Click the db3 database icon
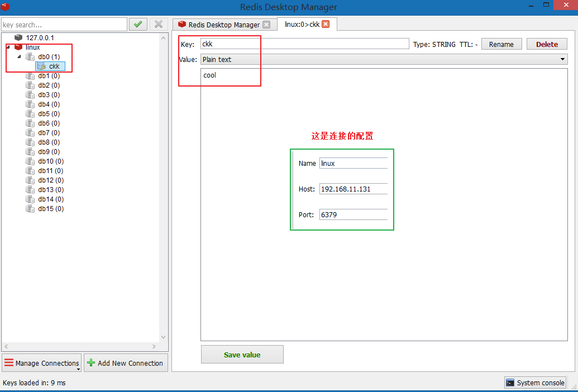The image size is (578, 392). tap(30, 95)
